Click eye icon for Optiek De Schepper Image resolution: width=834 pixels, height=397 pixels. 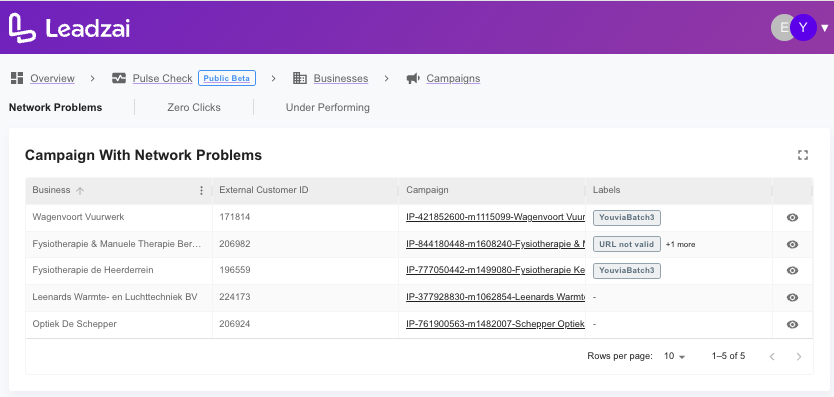(793, 324)
